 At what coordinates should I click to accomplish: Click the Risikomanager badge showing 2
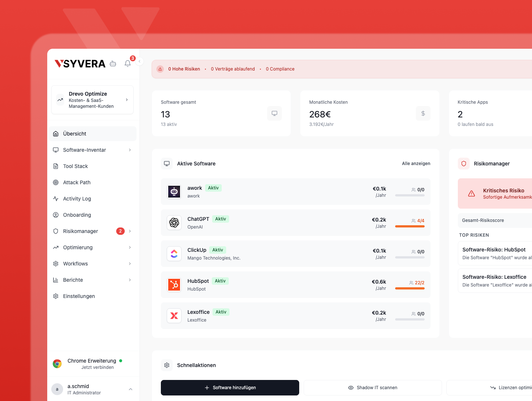120,231
